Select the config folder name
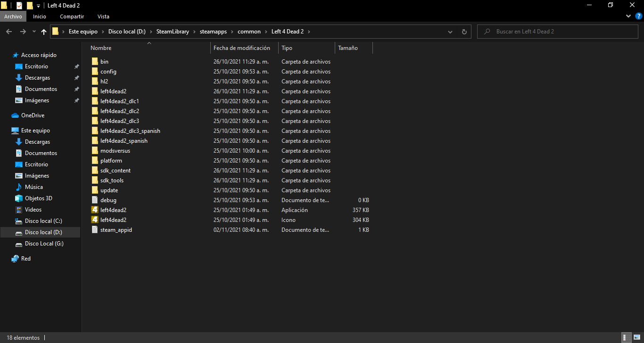The height and width of the screenshot is (343, 644). [108, 72]
